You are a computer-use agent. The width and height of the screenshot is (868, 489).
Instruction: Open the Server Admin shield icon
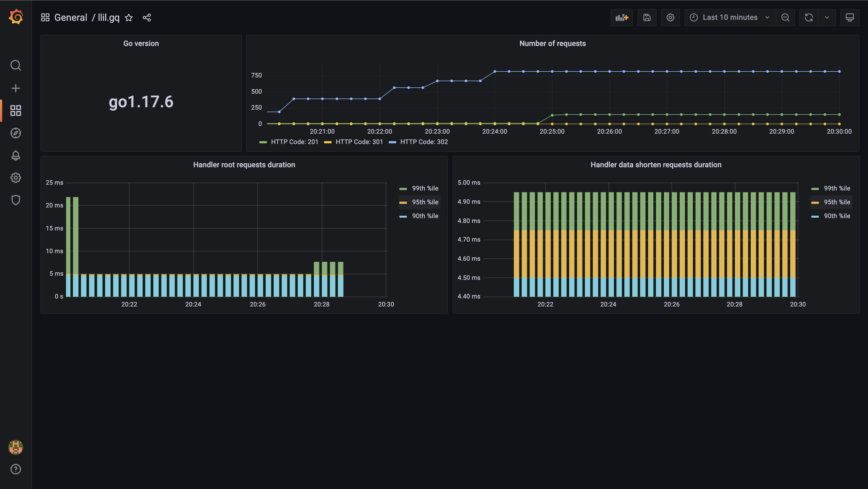pyautogui.click(x=15, y=200)
